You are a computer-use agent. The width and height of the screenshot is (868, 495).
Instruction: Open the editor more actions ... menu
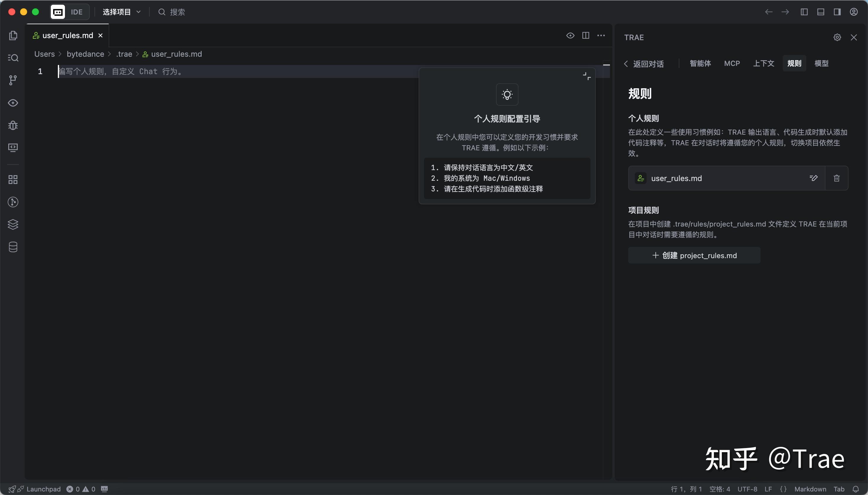601,35
